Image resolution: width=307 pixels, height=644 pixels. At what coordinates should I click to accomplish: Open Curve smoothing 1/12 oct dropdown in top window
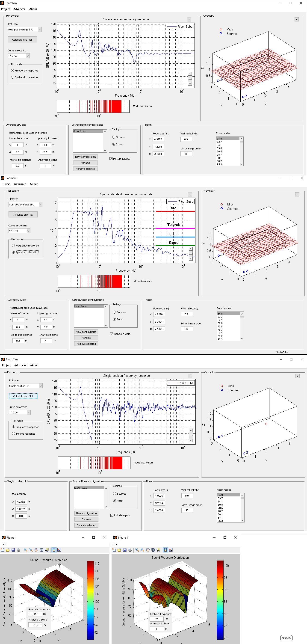pyautogui.click(x=19, y=56)
